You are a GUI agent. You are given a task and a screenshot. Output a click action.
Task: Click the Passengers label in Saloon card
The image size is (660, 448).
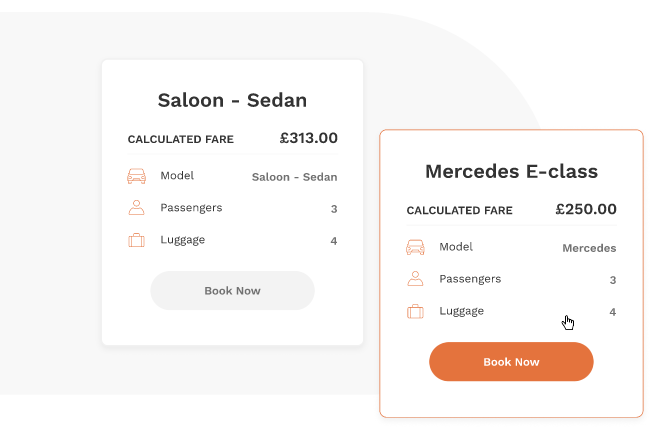pos(191,208)
